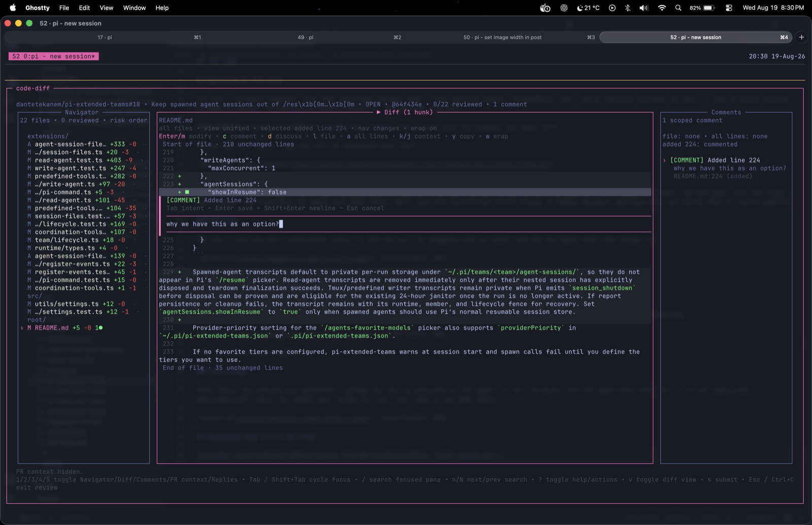This screenshot has width=812, height=525.
Task: Click 'End of file · 35 unchanged lines' row
Action: (x=223, y=368)
